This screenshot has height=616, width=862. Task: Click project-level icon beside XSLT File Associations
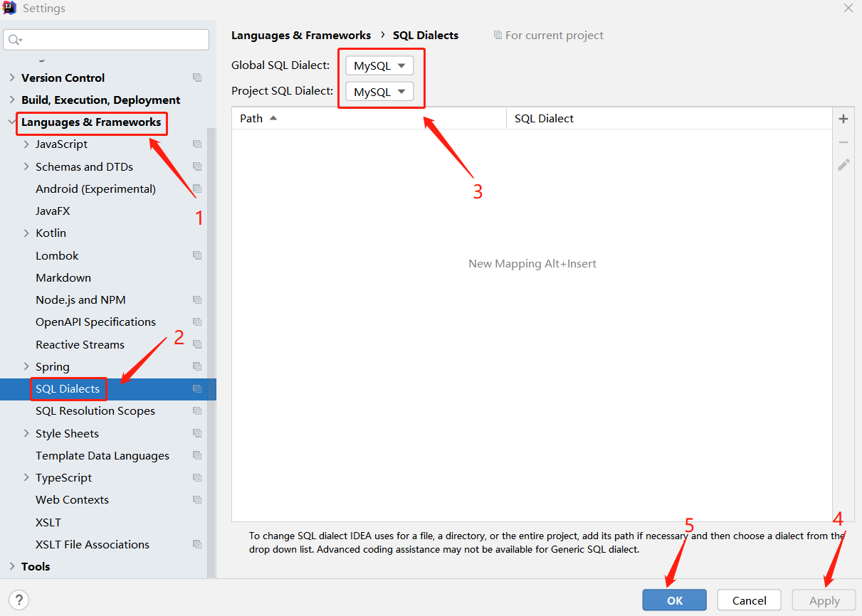(x=197, y=545)
